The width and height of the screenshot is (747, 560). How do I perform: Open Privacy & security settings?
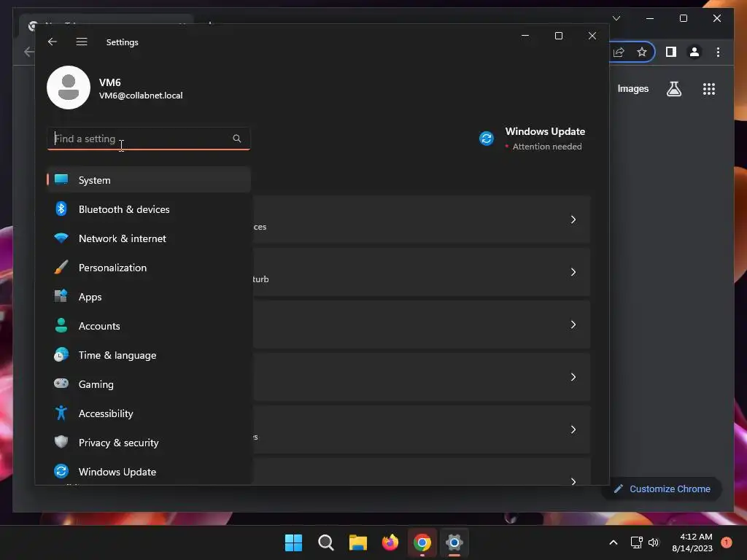pos(149,443)
